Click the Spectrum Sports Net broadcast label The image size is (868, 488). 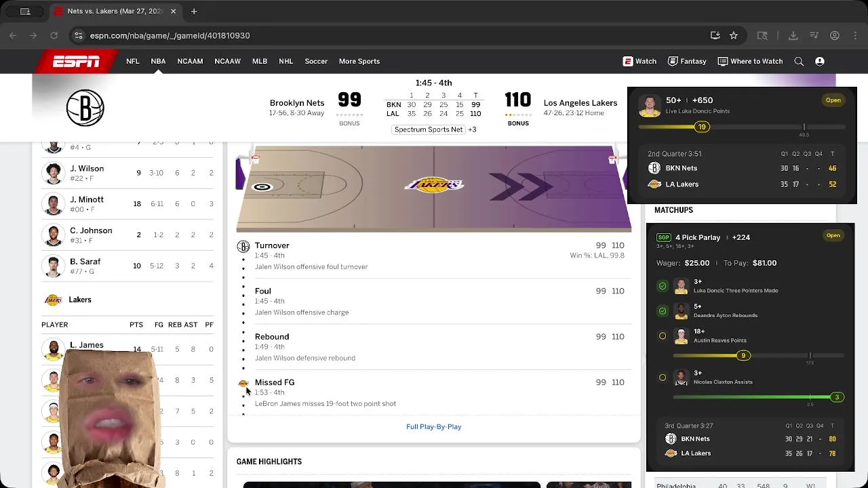click(429, 129)
